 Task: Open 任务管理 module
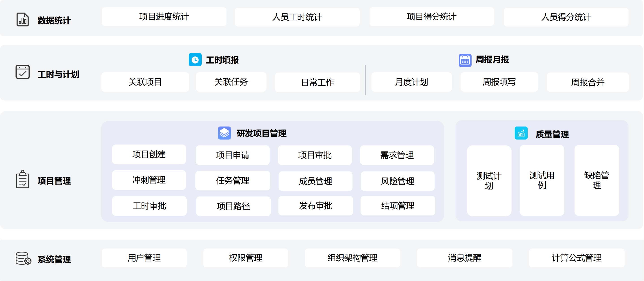click(x=233, y=181)
